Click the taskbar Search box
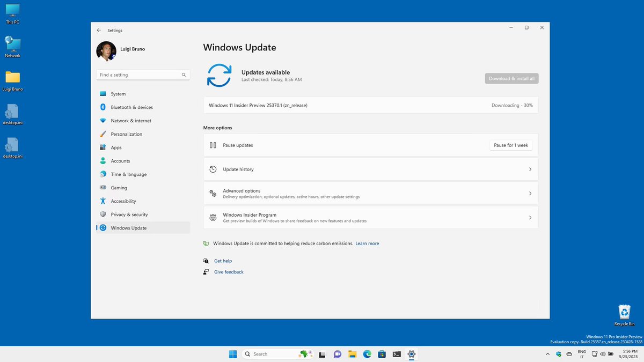The image size is (644, 362). [x=277, y=354]
